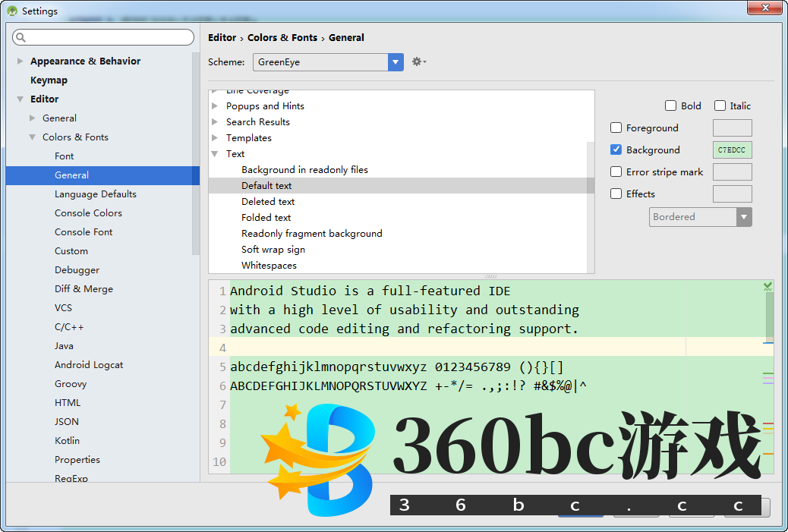Close the Settings dialog window
The height and width of the screenshot is (532, 788).
[x=764, y=8]
